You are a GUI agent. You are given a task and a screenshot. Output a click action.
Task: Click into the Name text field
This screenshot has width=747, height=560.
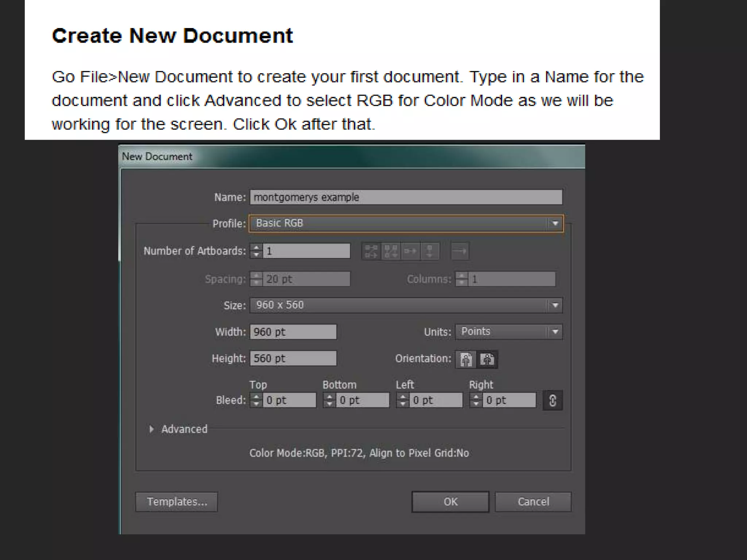[406, 197]
